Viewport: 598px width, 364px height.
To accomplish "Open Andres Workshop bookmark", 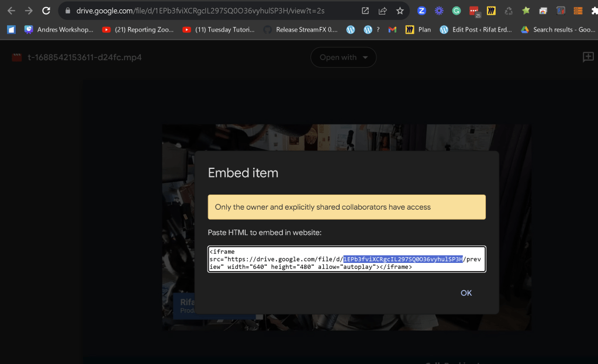I will pos(58,29).
